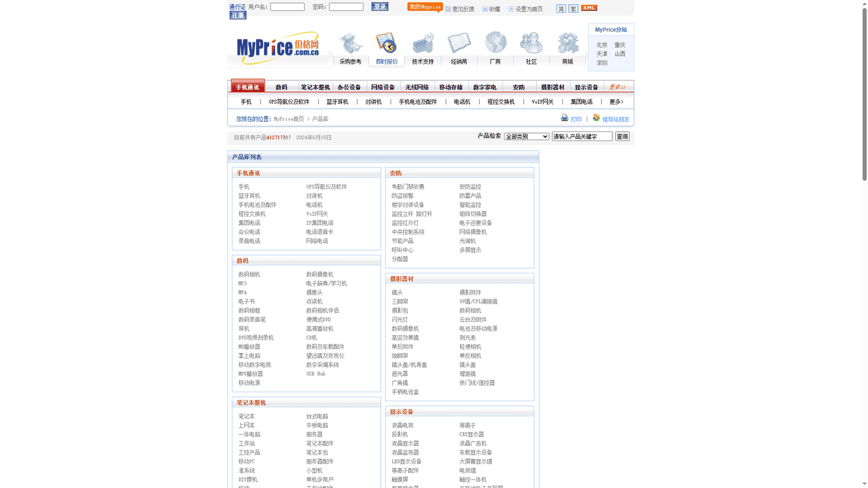Open 台式电脑 under 笔记本整机 section
This screenshot has height=488, width=868.
pyautogui.click(x=317, y=417)
